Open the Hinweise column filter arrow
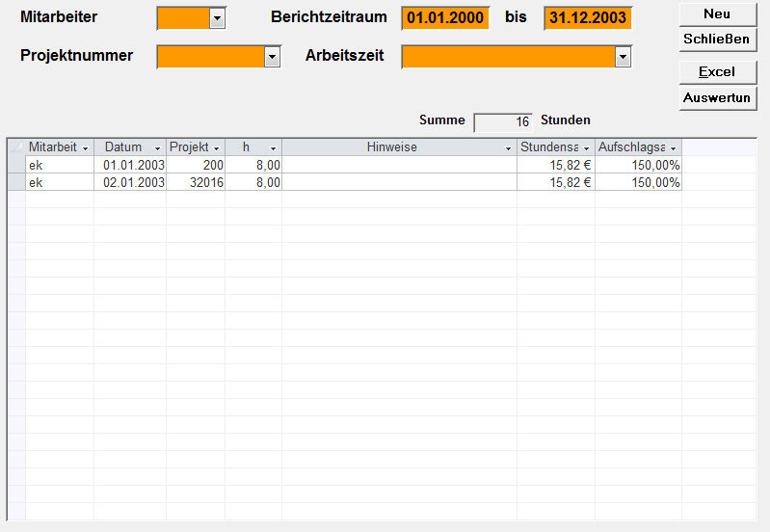This screenshot has width=770, height=532. [x=508, y=147]
